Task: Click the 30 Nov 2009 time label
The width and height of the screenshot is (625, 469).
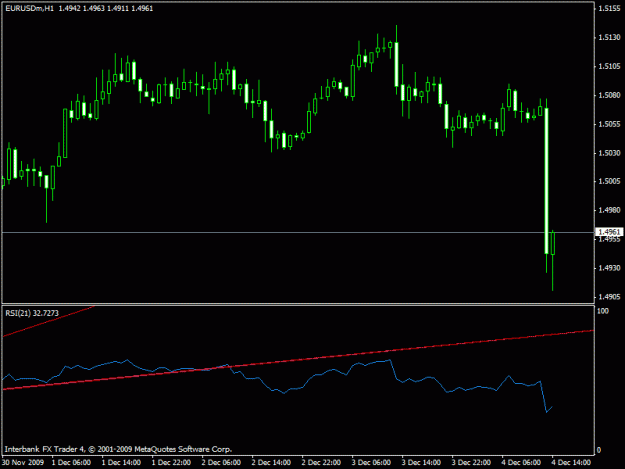Action: click(23, 463)
